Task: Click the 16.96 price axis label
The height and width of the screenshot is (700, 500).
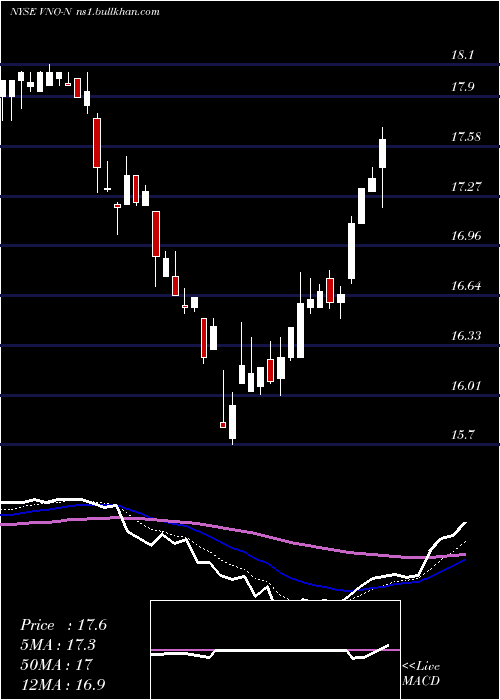Action: [466, 236]
